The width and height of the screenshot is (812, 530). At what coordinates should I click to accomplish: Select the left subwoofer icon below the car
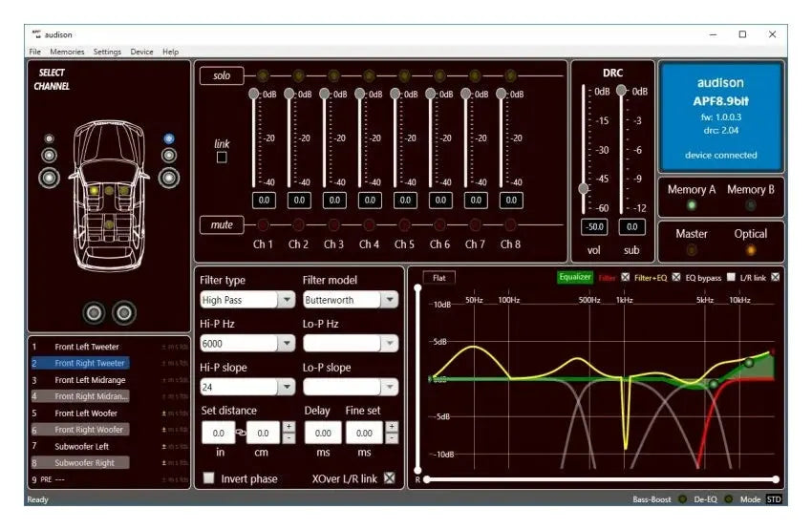[x=94, y=312]
